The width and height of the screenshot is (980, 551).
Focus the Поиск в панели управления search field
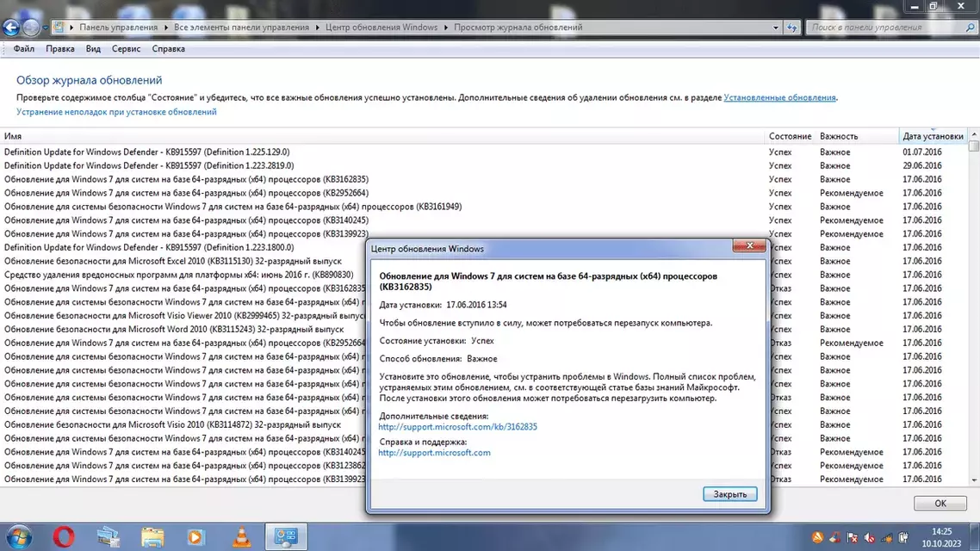tap(884, 28)
